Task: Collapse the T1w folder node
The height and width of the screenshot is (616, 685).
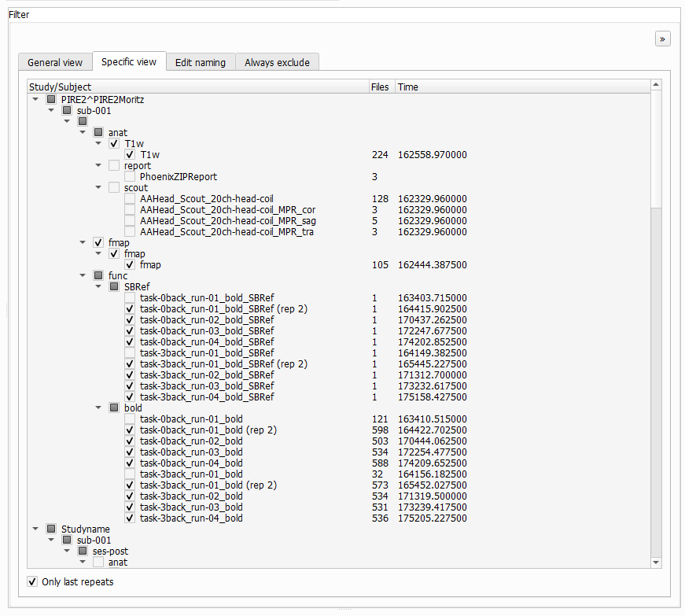Action: 98,143
